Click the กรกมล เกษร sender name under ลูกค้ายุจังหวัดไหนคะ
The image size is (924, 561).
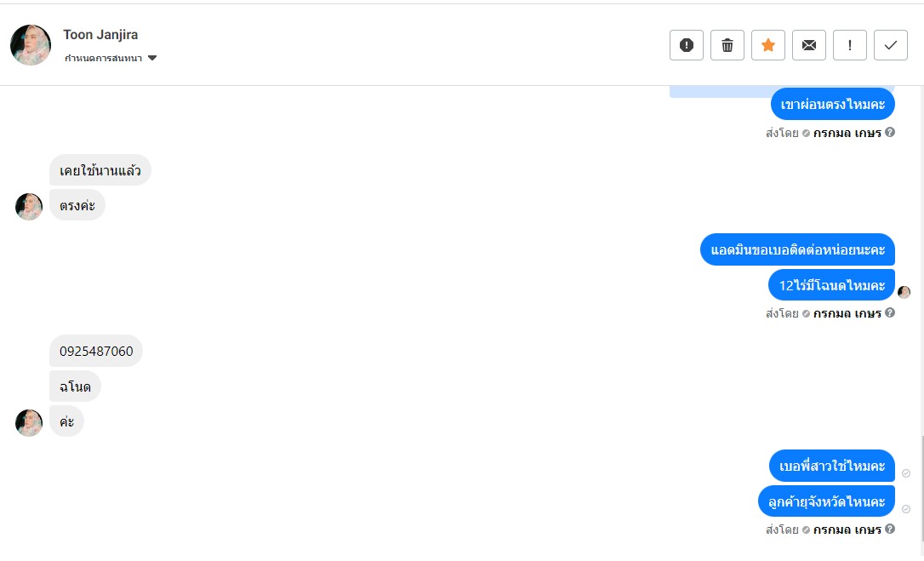tap(847, 530)
